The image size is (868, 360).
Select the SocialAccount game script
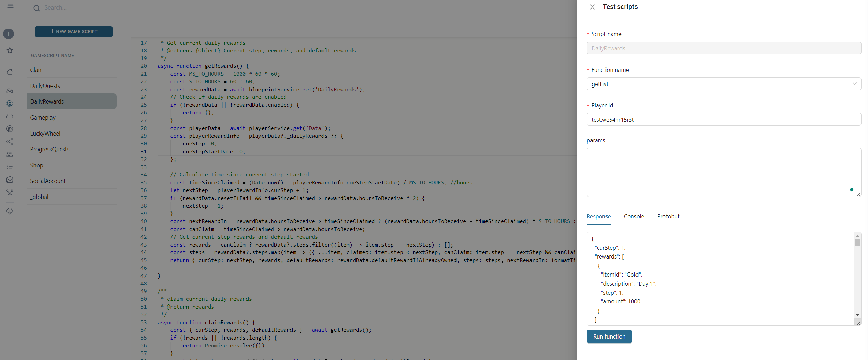click(72, 181)
